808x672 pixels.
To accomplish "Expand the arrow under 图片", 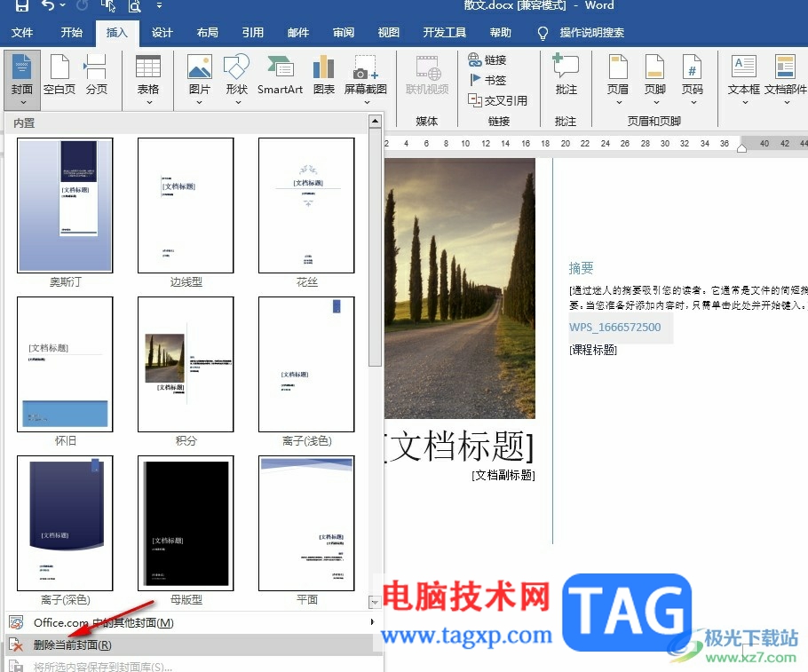I will [x=200, y=103].
